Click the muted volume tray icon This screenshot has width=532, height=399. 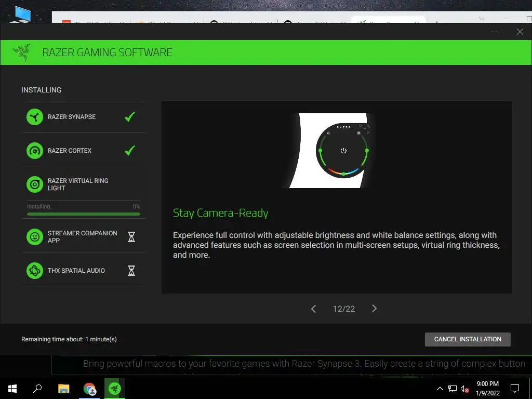pyautogui.click(x=464, y=389)
